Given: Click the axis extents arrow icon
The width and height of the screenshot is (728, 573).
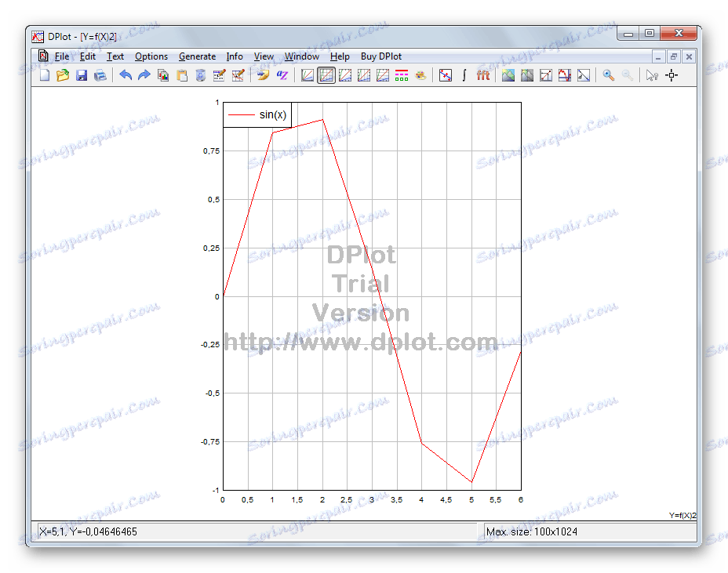Looking at the screenshot, I should 546,75.
